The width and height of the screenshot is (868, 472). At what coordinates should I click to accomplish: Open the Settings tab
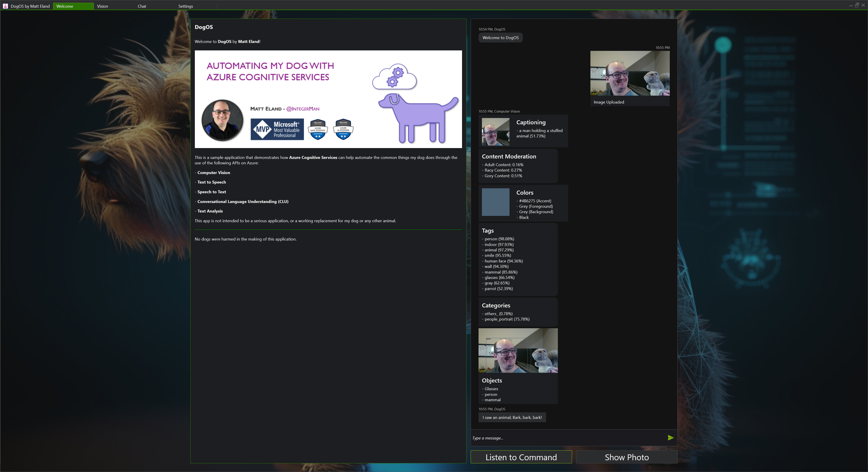pyautogui.click(x=186, y=6)
